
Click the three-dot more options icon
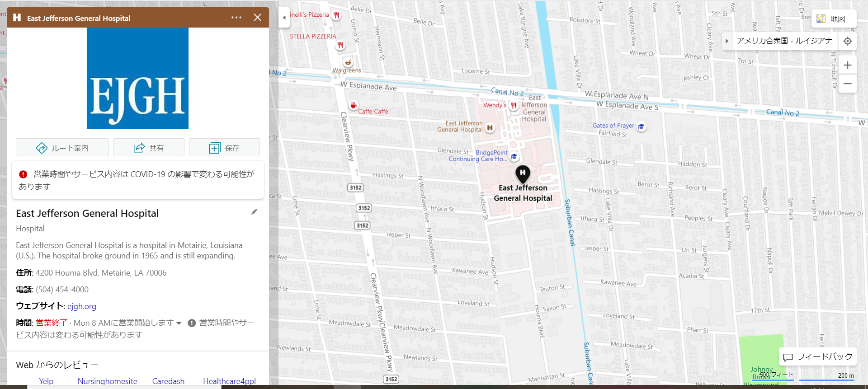tap(236, 18)
